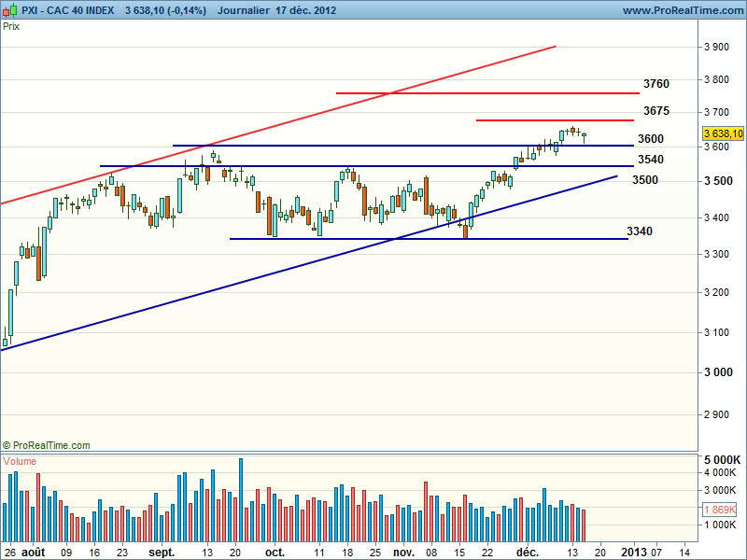747x560 pixels.
Task: Click the candlestick chart icon in header
Action: coord(10,10)
